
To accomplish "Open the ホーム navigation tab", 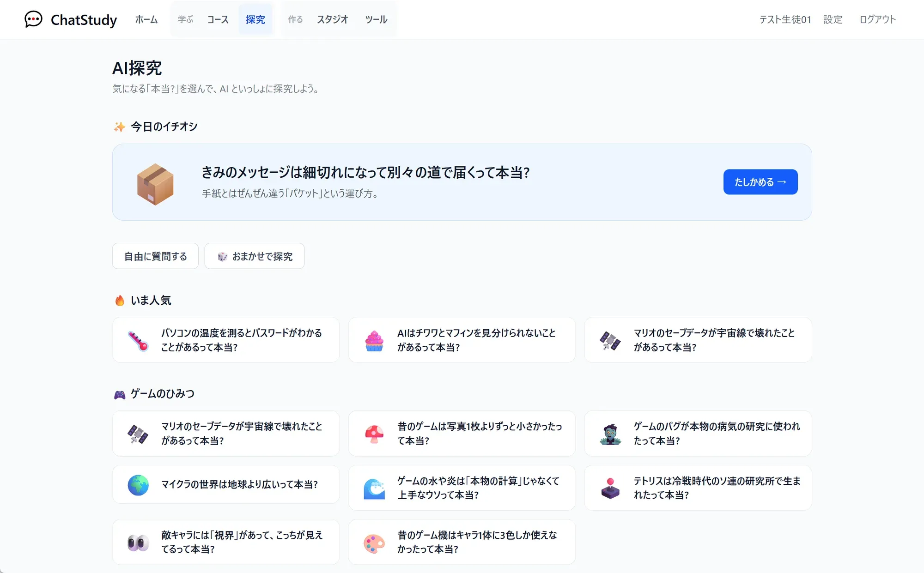I will point(146,19).
